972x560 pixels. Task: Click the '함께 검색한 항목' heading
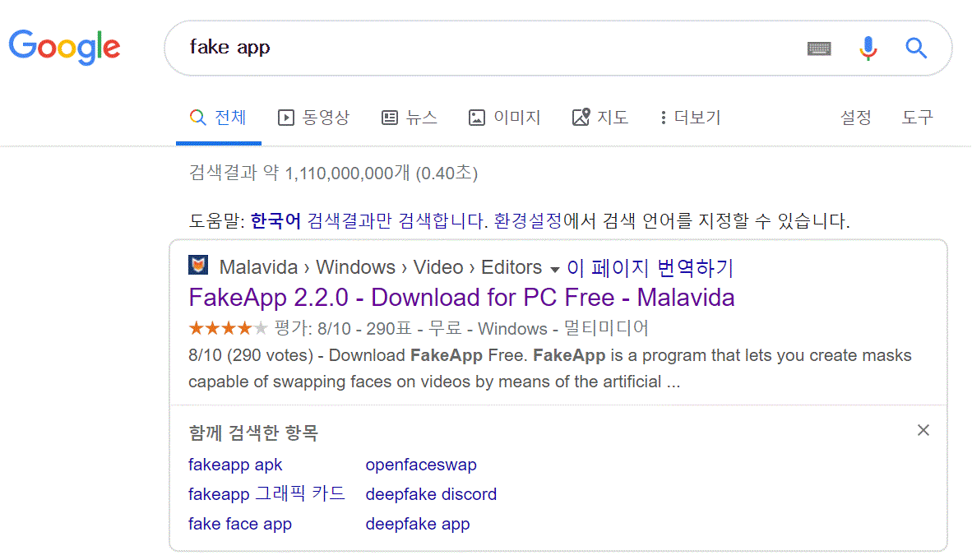253,433
